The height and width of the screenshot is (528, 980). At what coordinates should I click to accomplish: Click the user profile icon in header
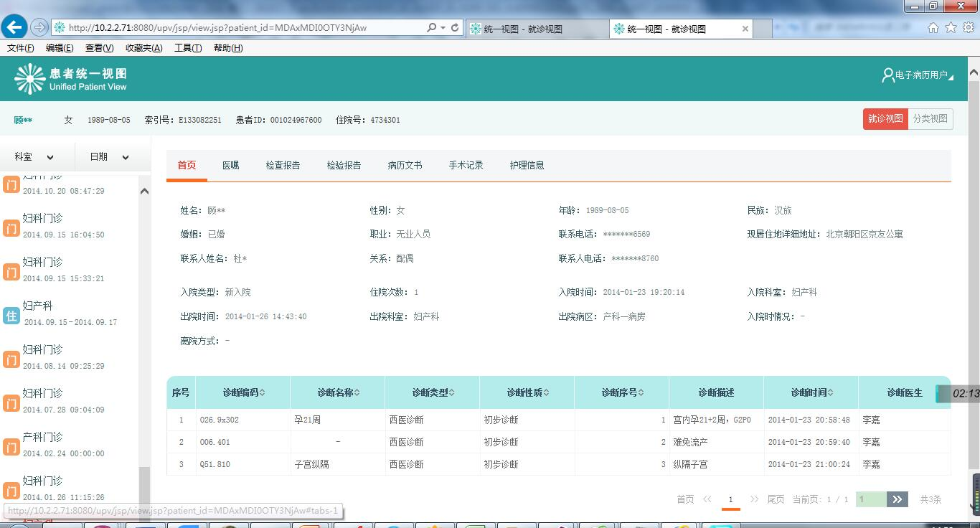click(887, 75)
